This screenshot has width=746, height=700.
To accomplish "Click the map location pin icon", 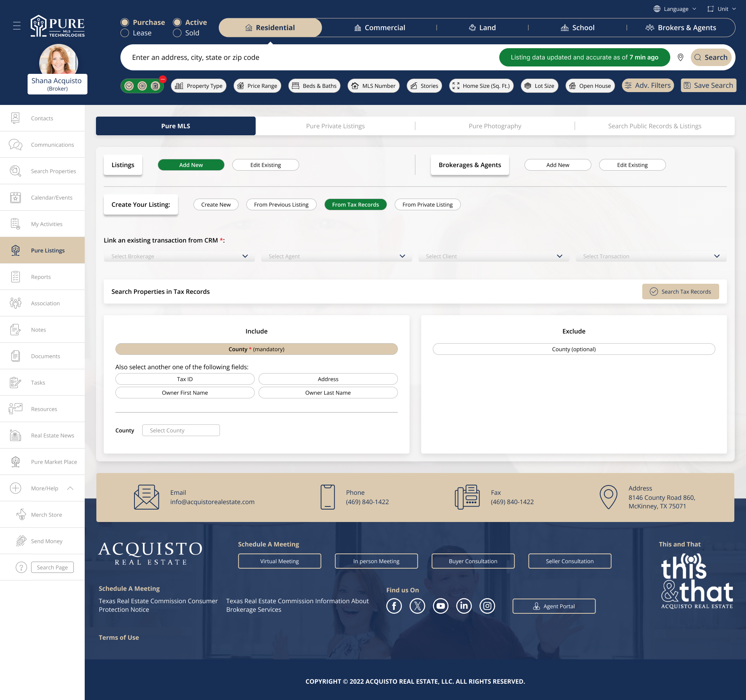I will [680, 58].
